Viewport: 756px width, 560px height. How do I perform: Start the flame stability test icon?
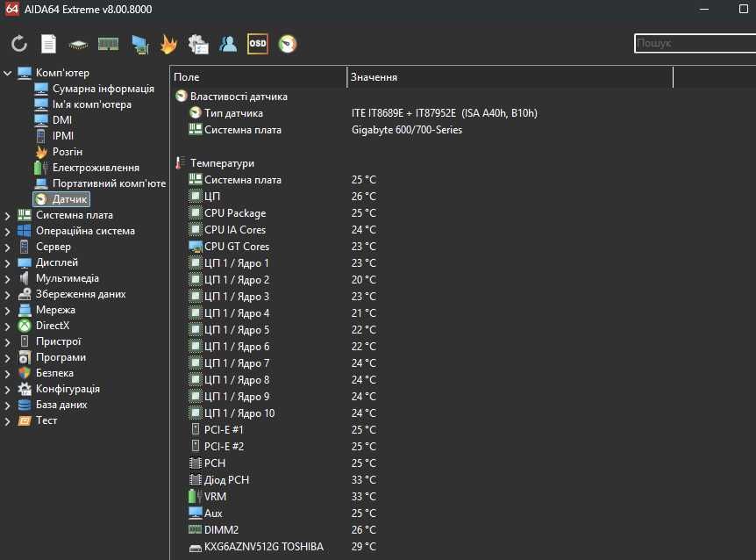coord(168,44)
